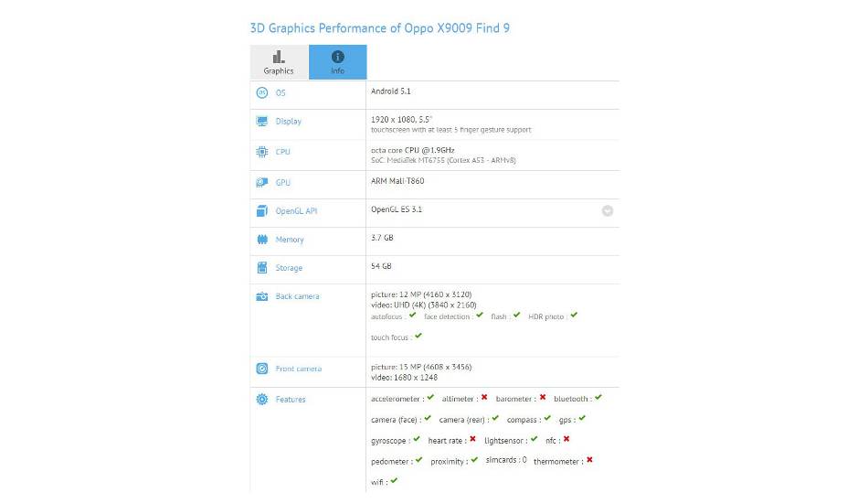
Task: Click the nfc red cross
Action: (566, 439)
